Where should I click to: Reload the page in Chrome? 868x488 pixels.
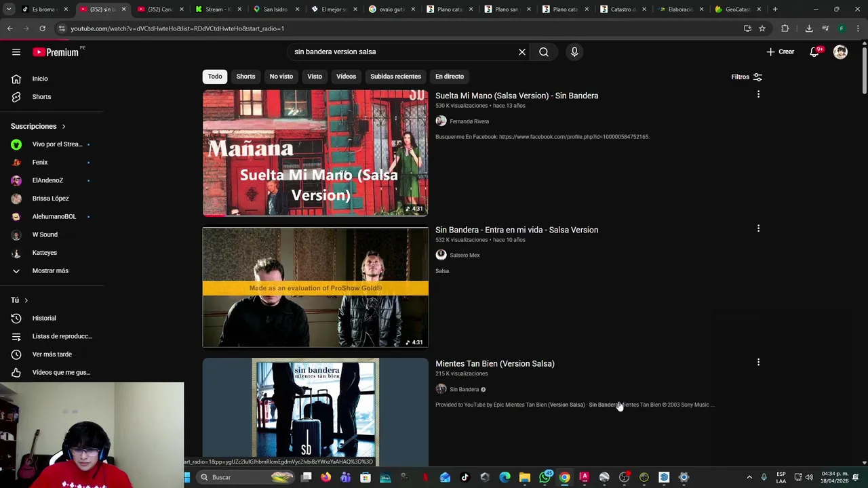42,28
